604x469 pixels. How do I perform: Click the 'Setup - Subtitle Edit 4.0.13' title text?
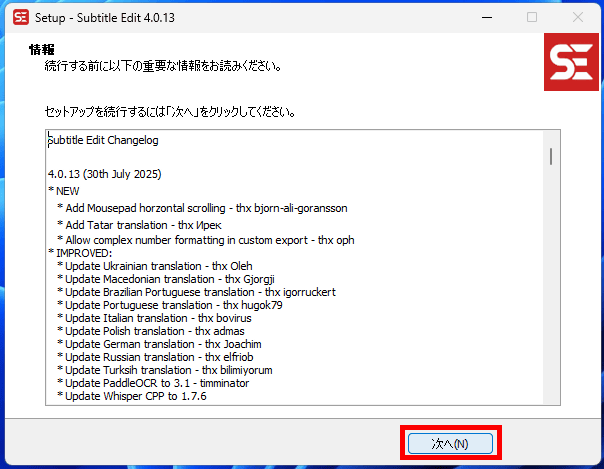coord(105,18)
